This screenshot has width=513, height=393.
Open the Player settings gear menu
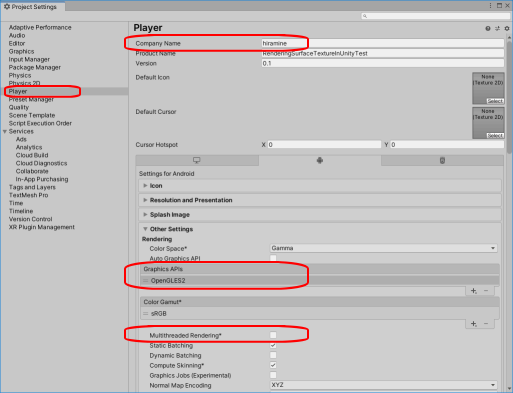507,29
